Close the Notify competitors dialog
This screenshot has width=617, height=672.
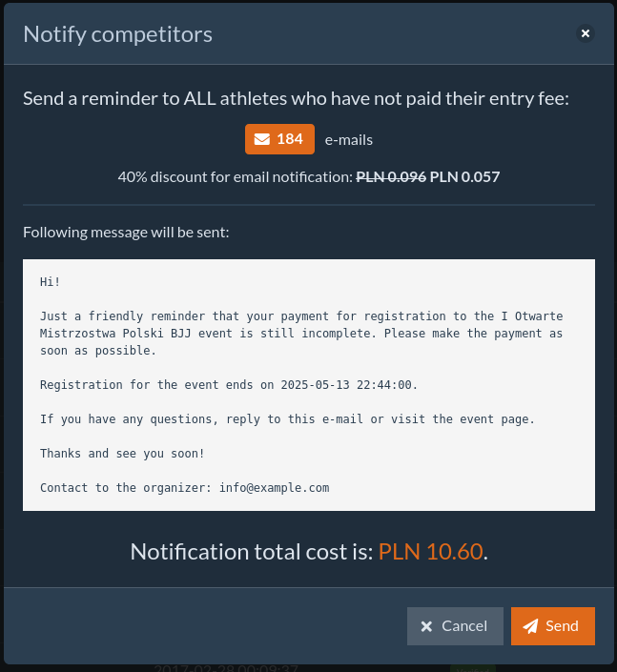click(586, 33)
